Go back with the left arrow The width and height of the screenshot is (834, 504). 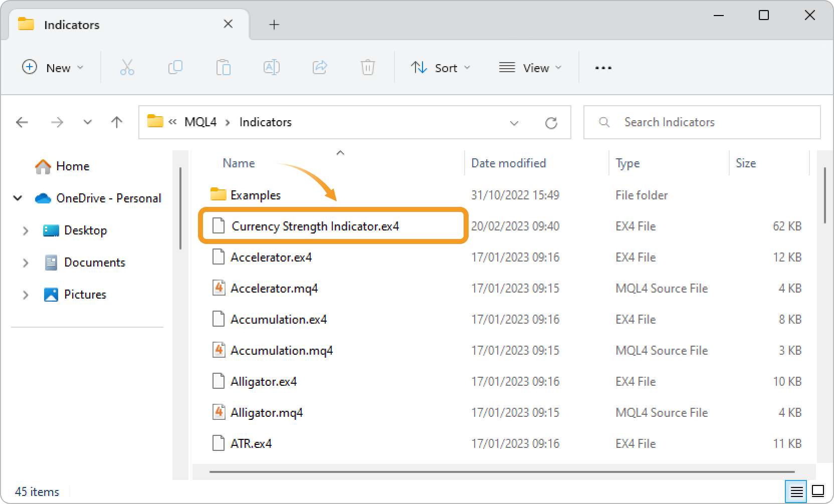pyautogui.click(x=22, y=122)
